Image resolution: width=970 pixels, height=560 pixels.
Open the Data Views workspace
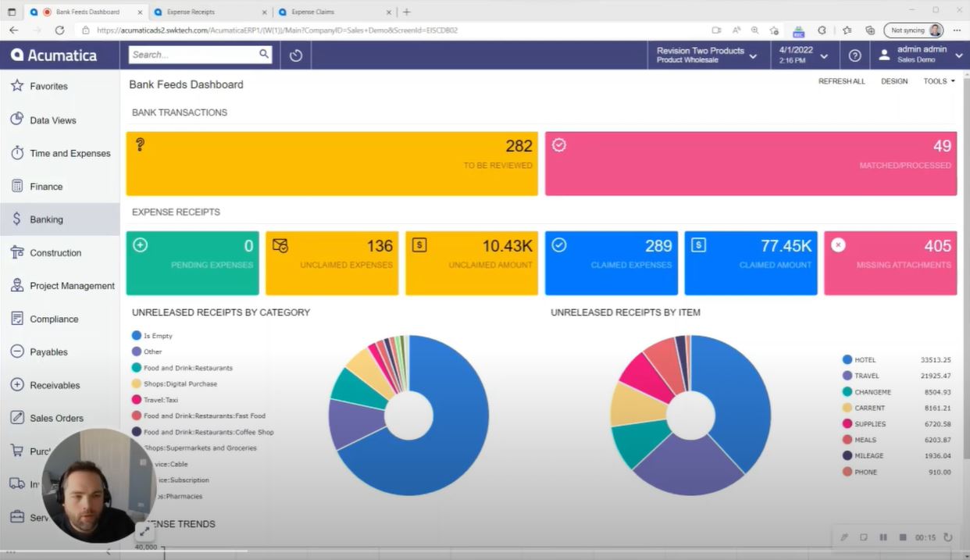[60, 120]
